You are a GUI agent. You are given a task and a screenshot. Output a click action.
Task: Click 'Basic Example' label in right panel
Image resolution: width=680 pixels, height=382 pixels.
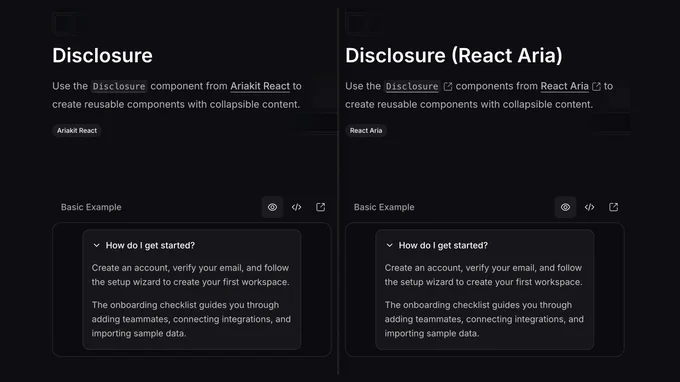384,207
